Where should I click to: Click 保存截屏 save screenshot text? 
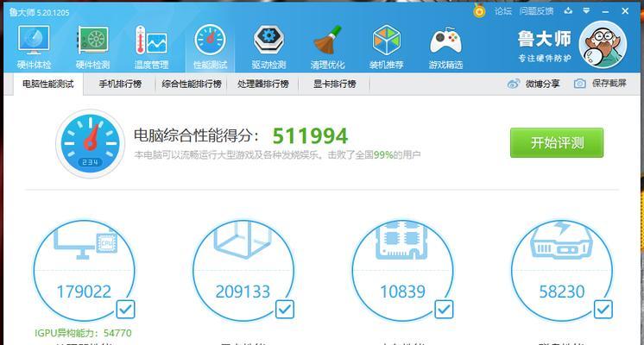[x=609, y=84]
